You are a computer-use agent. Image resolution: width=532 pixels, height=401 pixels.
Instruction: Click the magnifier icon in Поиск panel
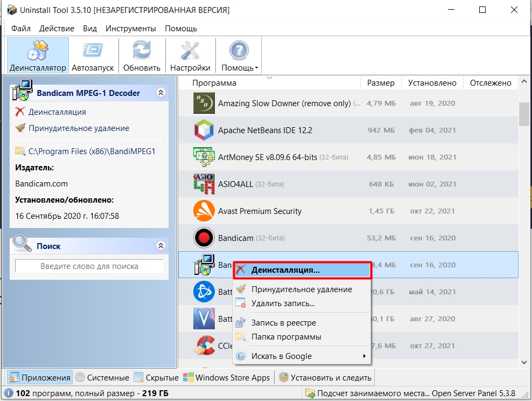pyautogui.click(x=22, y=243)
